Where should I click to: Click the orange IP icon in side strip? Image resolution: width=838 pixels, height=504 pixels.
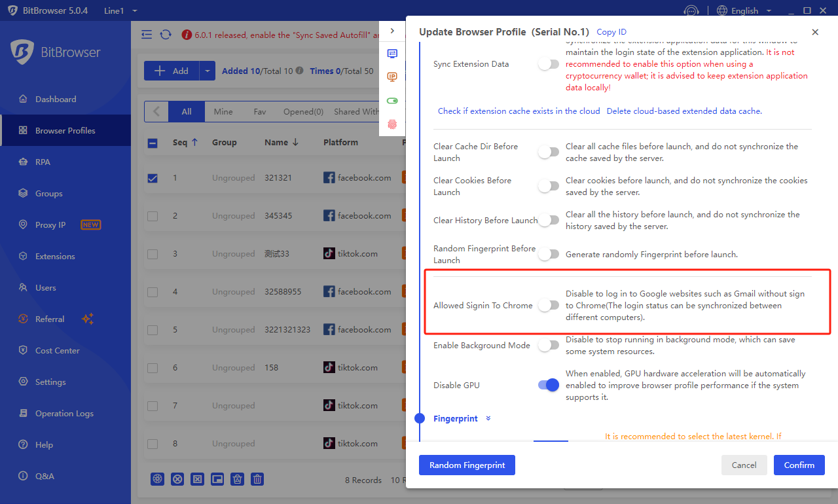pyautogui.click(x=392, y=77)
